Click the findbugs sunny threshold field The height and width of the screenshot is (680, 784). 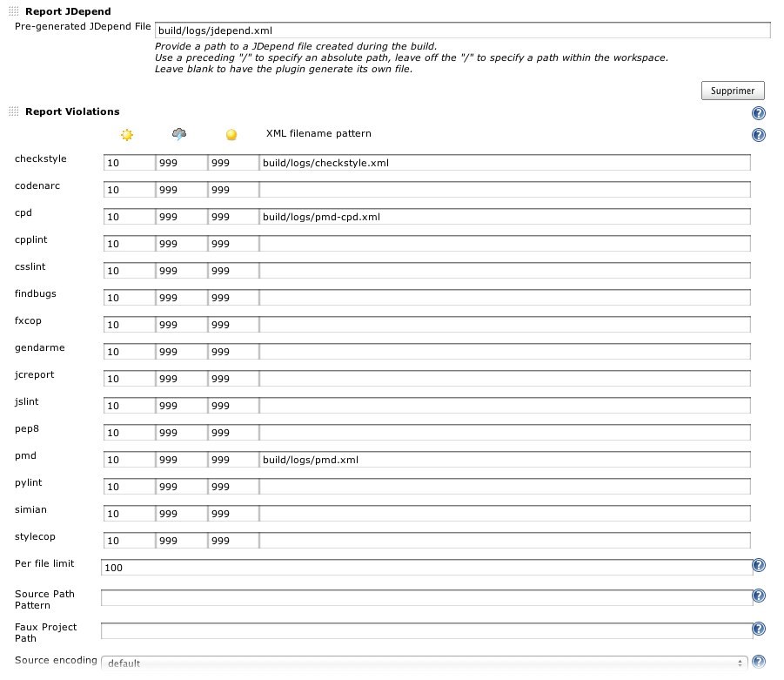click(x=129, y=298)
